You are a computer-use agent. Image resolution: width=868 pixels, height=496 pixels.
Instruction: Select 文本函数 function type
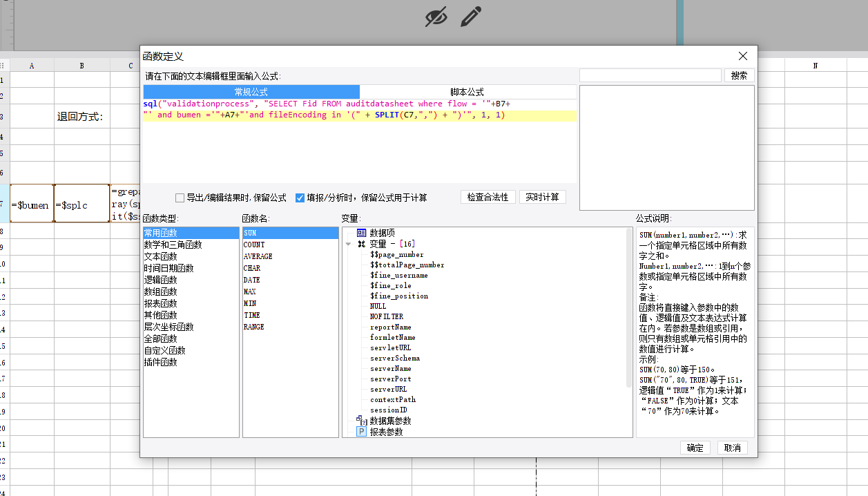[191, 257]
